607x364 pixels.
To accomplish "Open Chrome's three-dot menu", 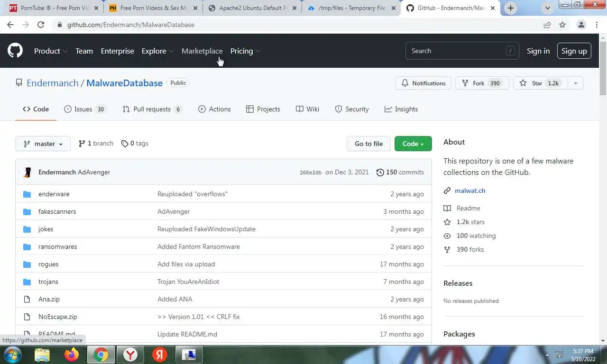I will tap(597, 25).
